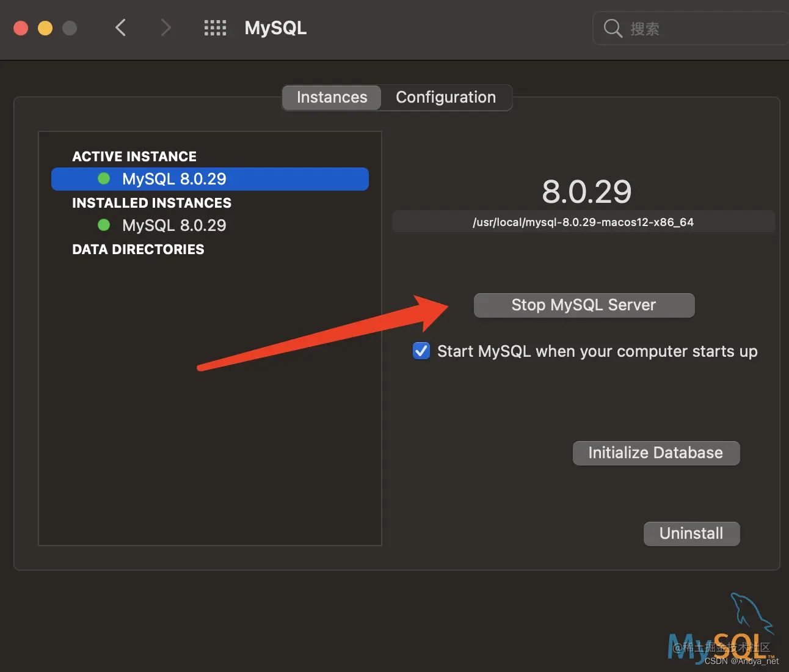Click the green status dot of the installed instance
Viewport: 789px width, 672px height.
tap(104, 225)
